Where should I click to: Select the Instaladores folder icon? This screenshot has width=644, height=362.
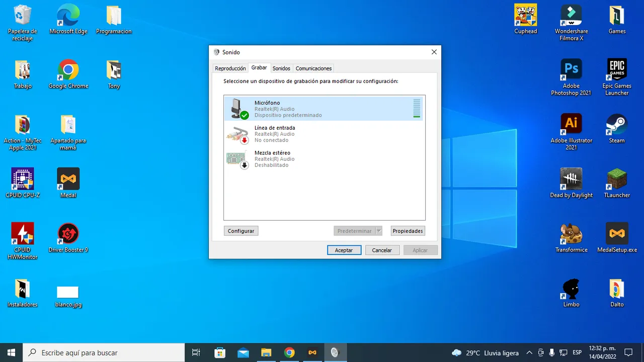tap(23, 293)
